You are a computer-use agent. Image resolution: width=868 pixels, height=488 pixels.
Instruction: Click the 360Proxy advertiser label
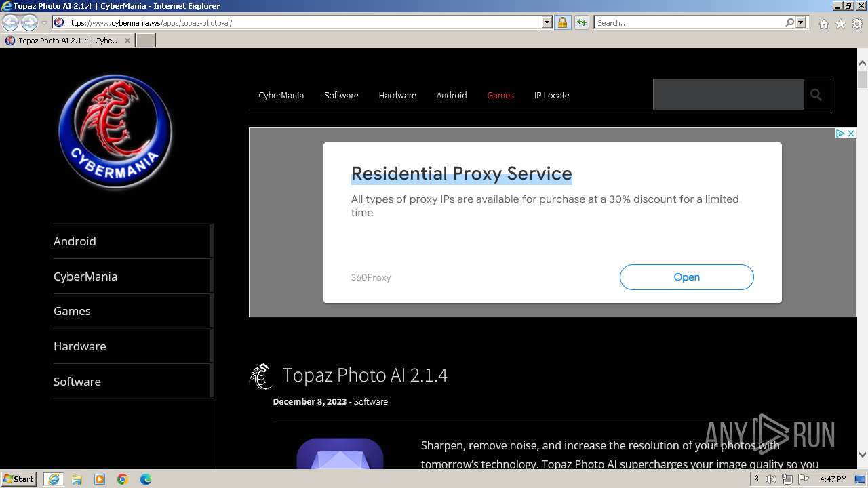coord(371,277)
